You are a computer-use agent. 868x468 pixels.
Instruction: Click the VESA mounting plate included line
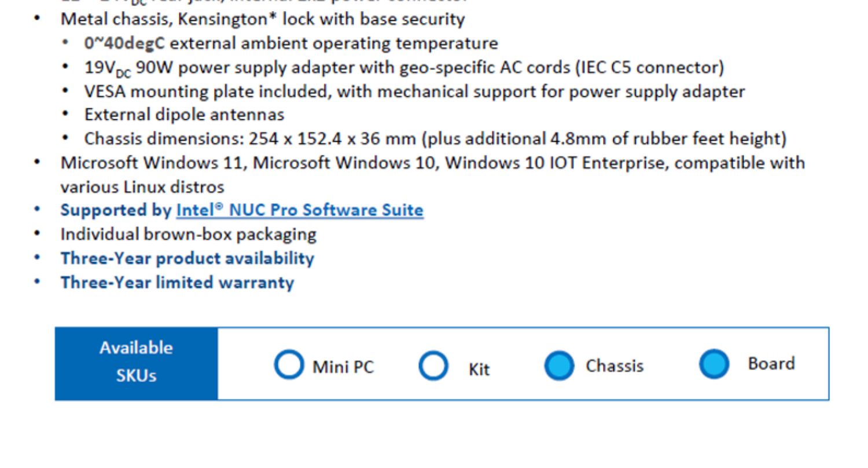pyautogui.click(x=414, y=92)
